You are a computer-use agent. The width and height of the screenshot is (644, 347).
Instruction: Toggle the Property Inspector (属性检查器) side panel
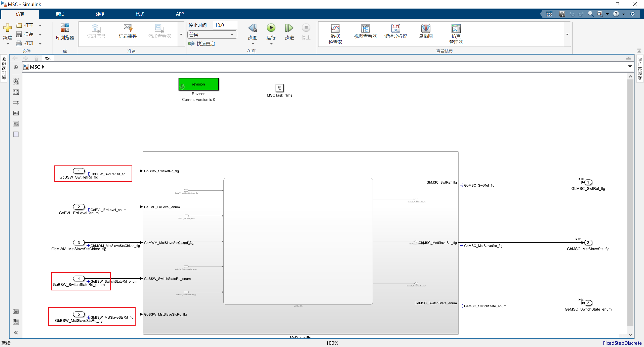tap(640, 68)
